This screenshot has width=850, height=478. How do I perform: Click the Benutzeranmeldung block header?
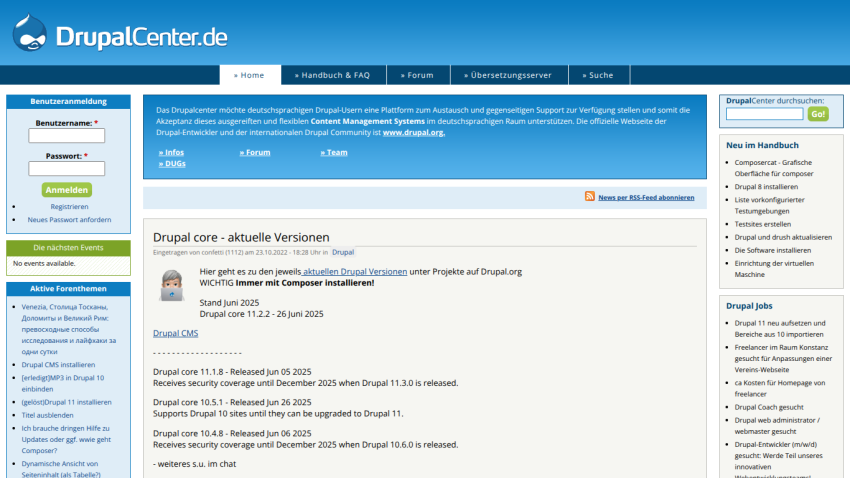coord(68,101)
